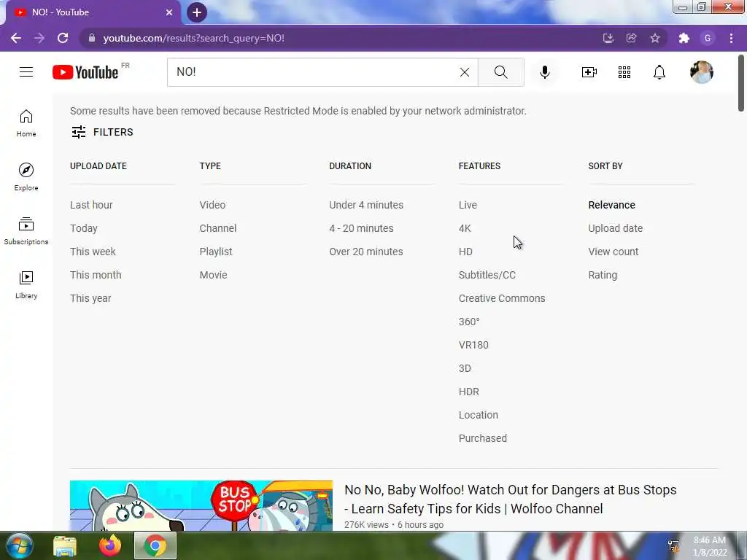Select the NO! - YouTube tab
Viewport: 747px width, 560px height.
coord(90,12)
